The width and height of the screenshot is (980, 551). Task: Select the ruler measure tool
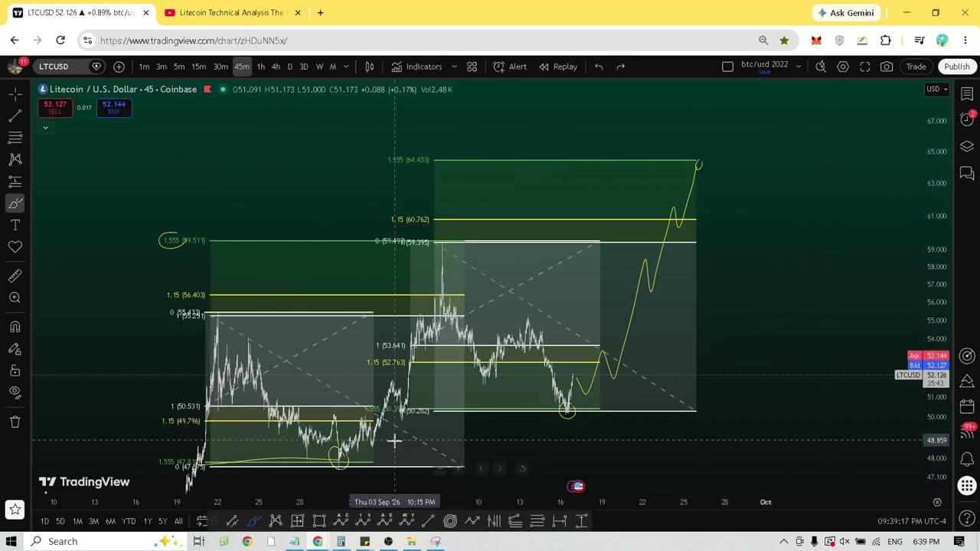15,275
